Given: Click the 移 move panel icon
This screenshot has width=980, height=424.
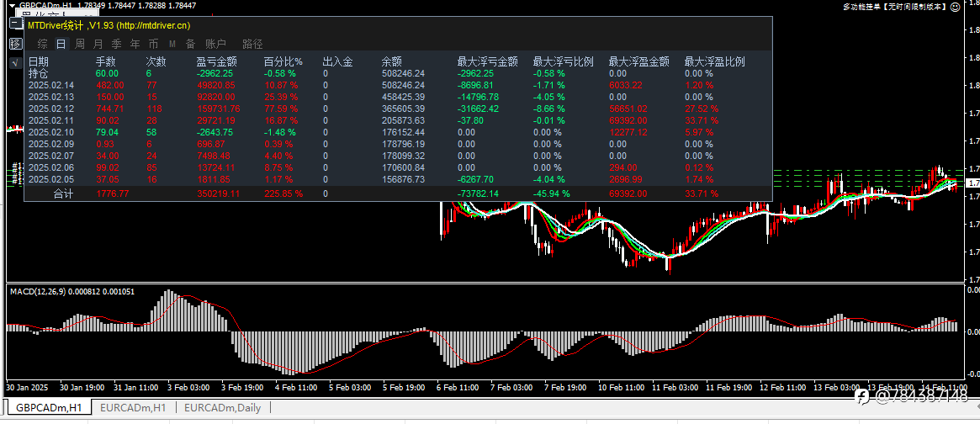Looking at the screenshot, I should point(16,44).
